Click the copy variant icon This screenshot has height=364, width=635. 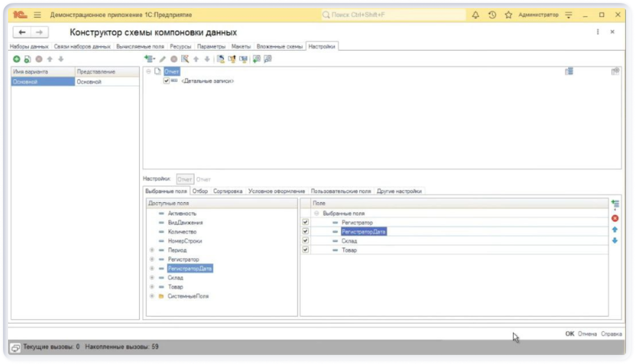click(28, 59)
